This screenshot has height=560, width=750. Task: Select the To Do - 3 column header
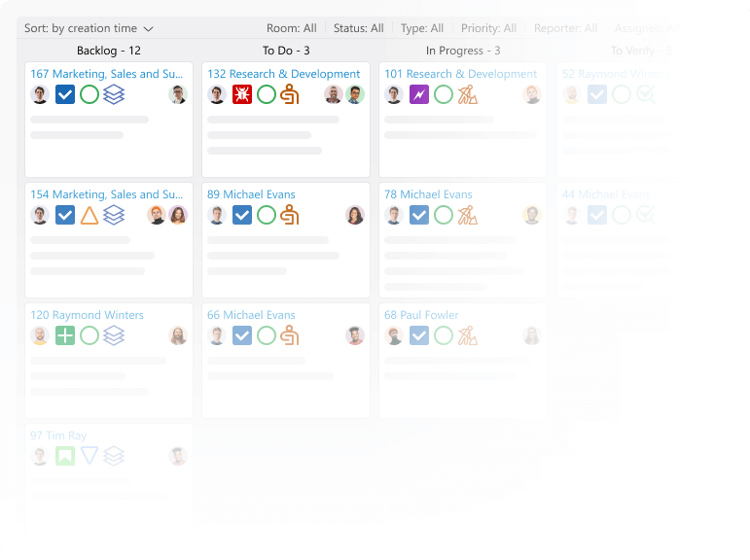286,51
